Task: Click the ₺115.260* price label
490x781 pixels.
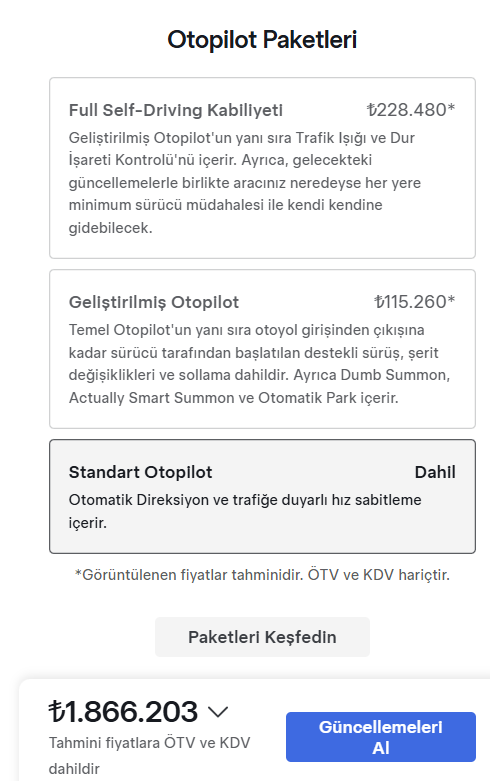Action: tap(414, 302)
